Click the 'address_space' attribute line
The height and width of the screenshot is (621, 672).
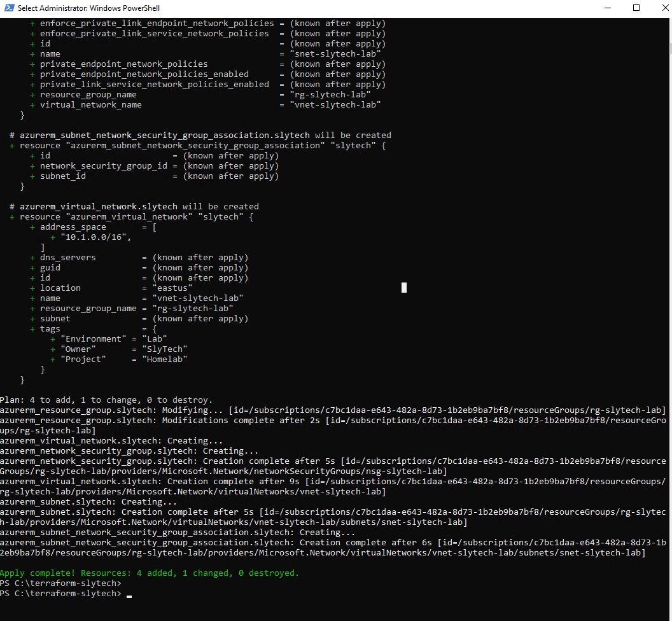click(x=94, y=227)
